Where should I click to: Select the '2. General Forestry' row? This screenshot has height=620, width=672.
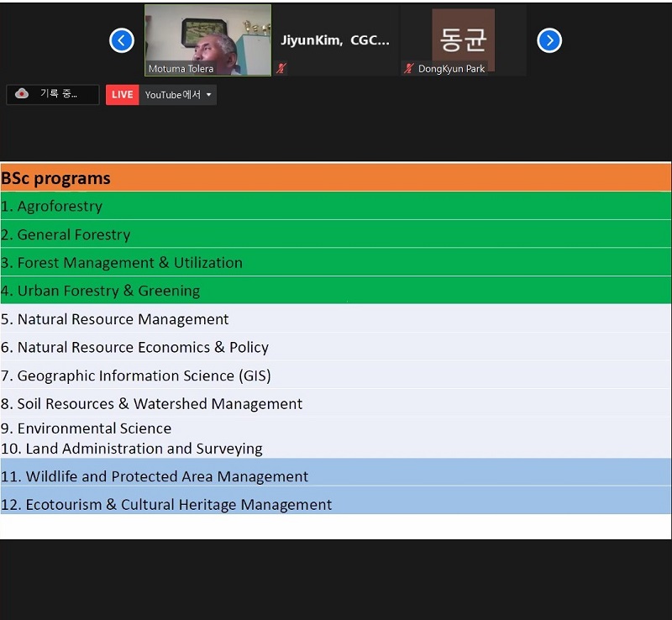[x=335, y=234]
